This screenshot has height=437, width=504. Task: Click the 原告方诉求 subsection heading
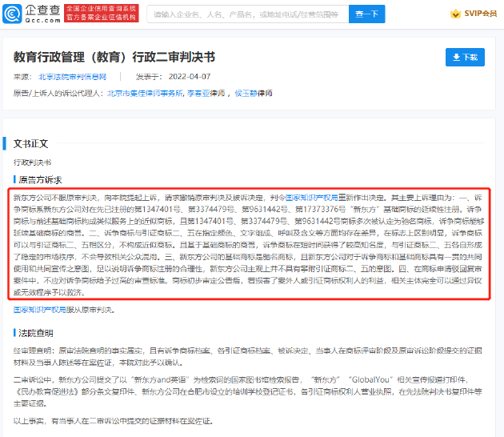click(40, 180)
